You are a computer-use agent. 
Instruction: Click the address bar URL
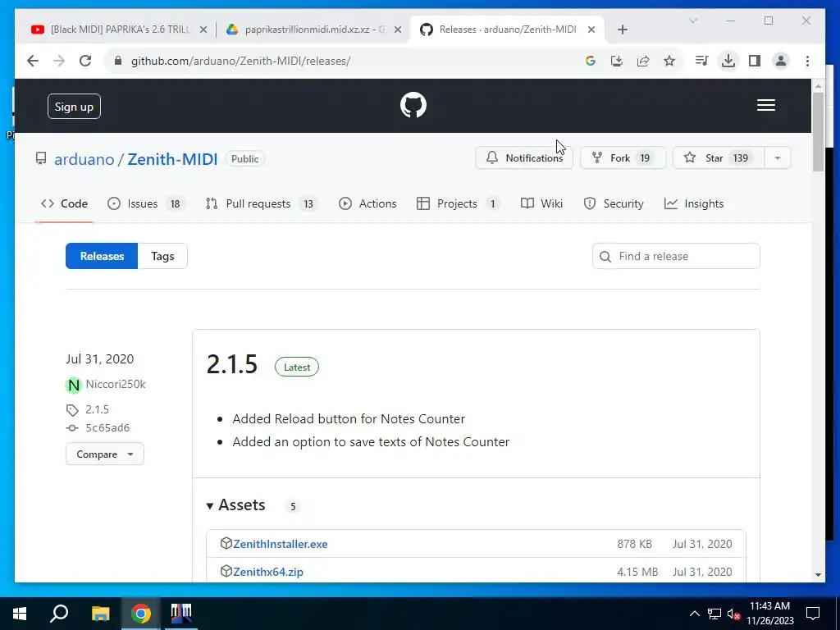pyautogui.click(x=240, y=61)
